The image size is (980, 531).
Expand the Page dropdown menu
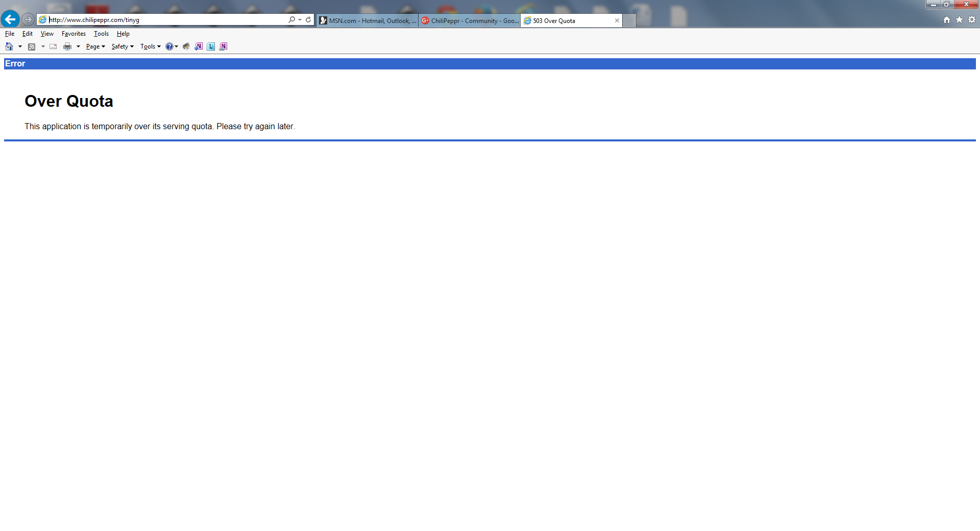(x=95, y=46)
